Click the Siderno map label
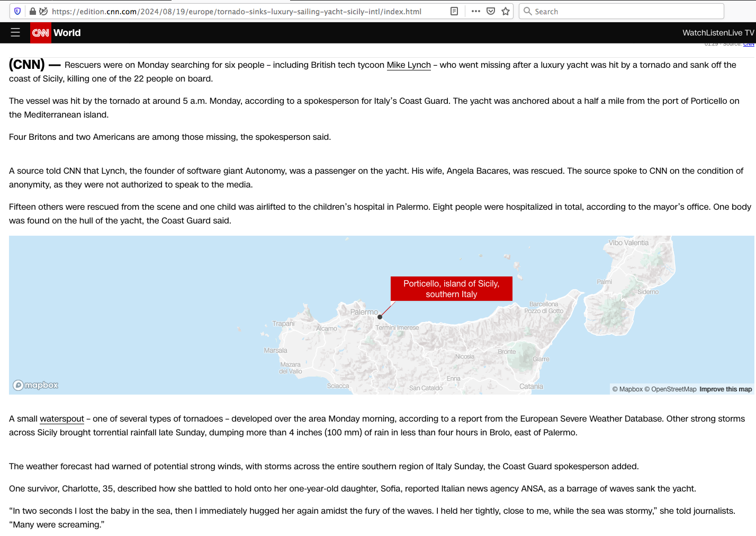Screen dimensions: 756x536 (x=648, y=292)
